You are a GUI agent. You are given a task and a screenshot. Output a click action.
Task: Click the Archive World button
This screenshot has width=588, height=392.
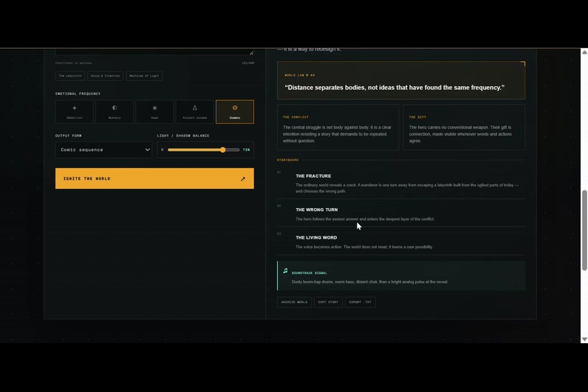click(295, 302)
